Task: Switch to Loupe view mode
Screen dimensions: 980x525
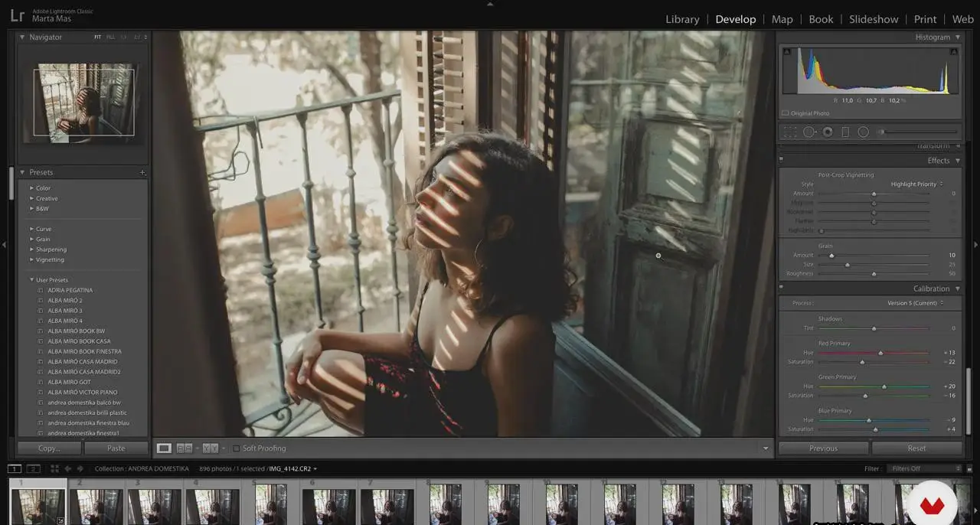Action: click(x=164, y=448)
